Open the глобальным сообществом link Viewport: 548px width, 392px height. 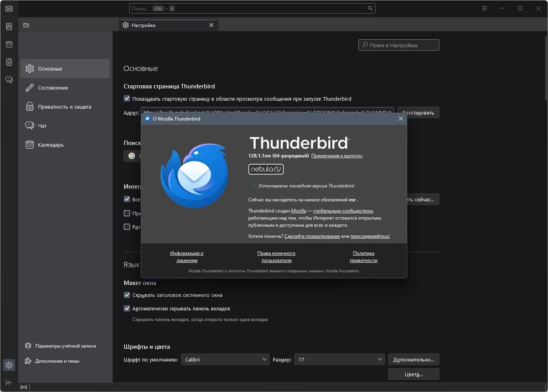tap(343, 211)
